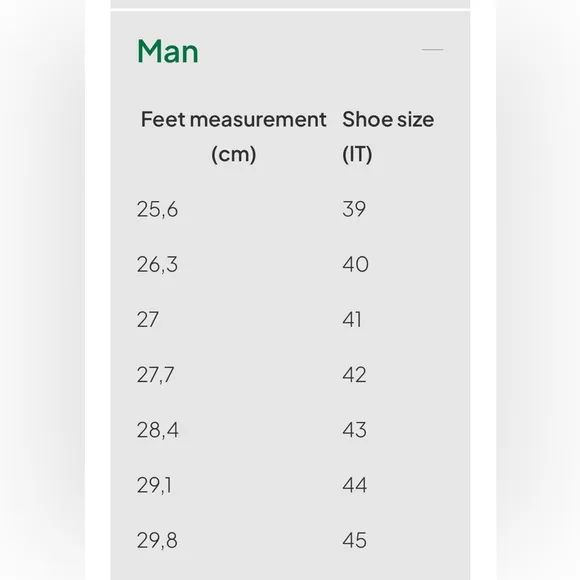Click shoe size 40
Viewport: 580px width, 580px height.
tap(355, 264)
